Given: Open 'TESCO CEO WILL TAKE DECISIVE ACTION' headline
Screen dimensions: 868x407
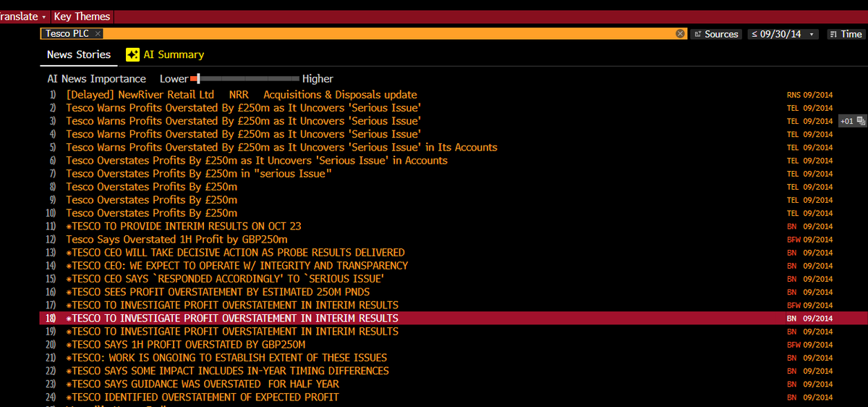Looking at the screenshot, I should (235, 252).
